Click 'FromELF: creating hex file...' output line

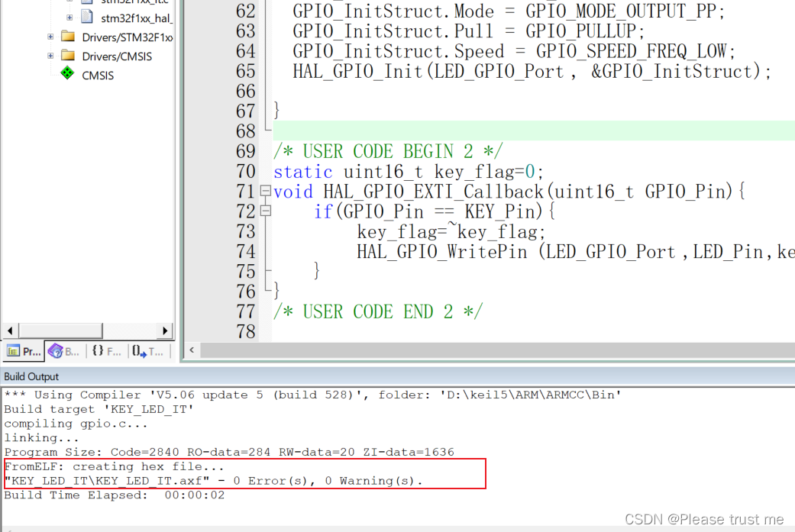pos(115,466)
